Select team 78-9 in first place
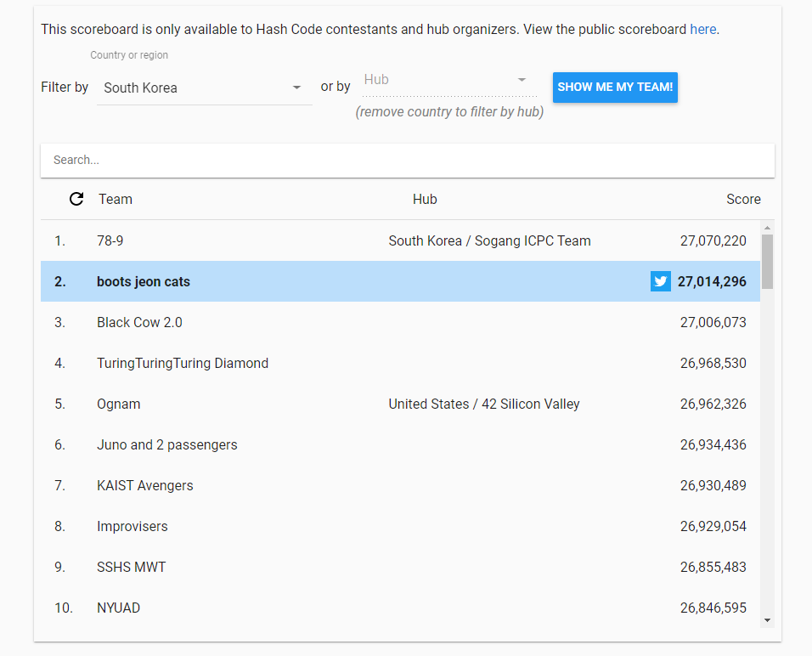Screen dimensions: 812x656 coord(110,241)
